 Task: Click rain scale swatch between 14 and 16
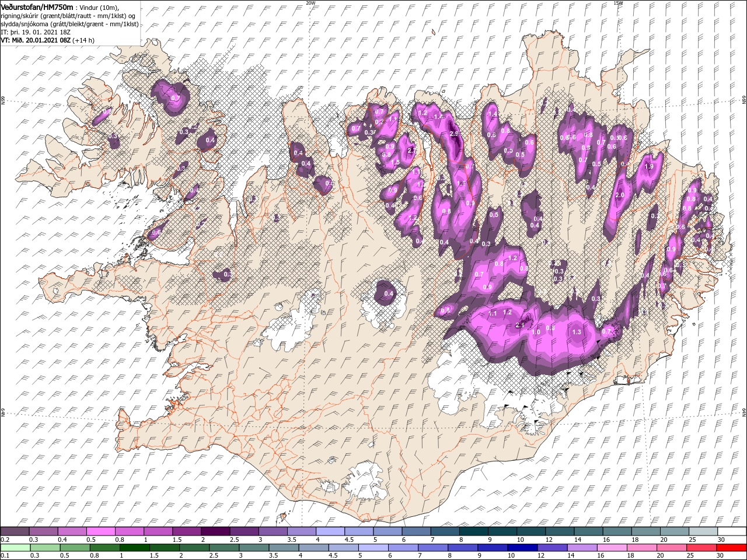[582, 548]
